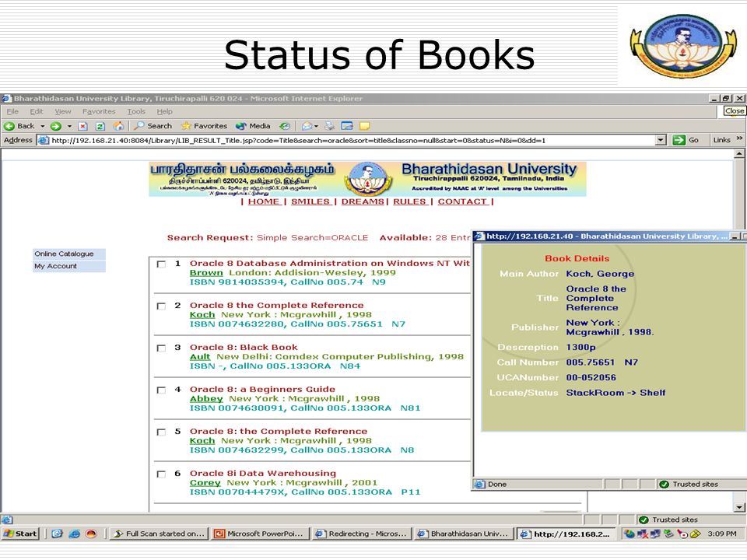The height and width of the screenshot is (560, 747).
Task: Follow the HOME navigation link
Action: coord(264,201)
